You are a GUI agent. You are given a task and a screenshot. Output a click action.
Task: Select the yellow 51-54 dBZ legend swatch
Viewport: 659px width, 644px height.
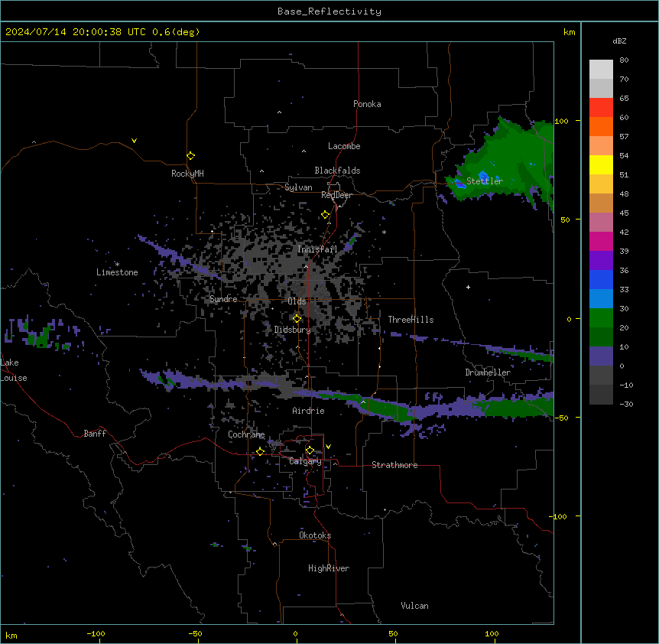pyautogui.click(x=601, y=164)
